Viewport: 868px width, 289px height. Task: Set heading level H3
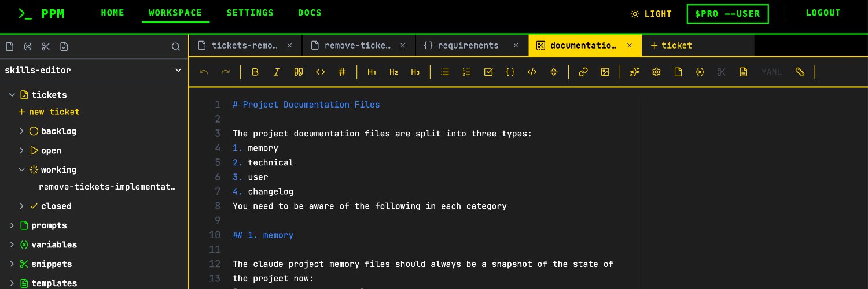[x=415, y=72]
